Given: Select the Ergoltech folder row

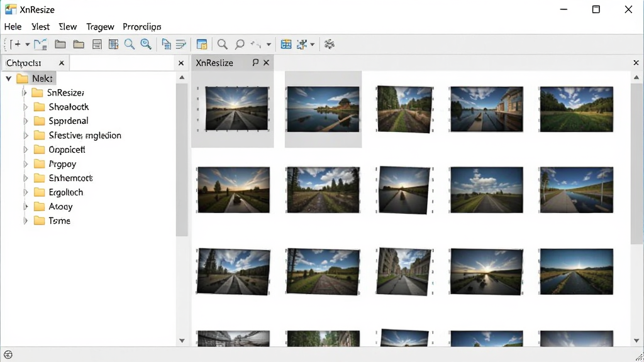Looking at the screenshot, I should pyautogui.click(x=58, y=192).
